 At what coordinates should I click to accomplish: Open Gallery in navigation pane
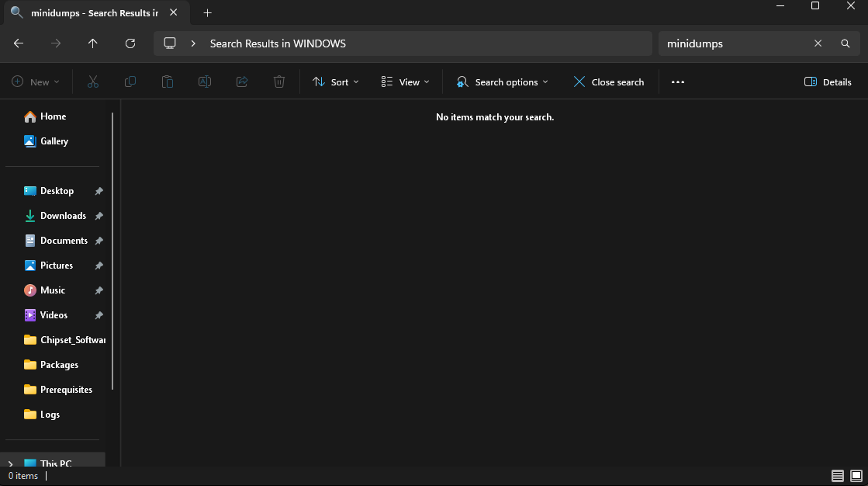54,141
